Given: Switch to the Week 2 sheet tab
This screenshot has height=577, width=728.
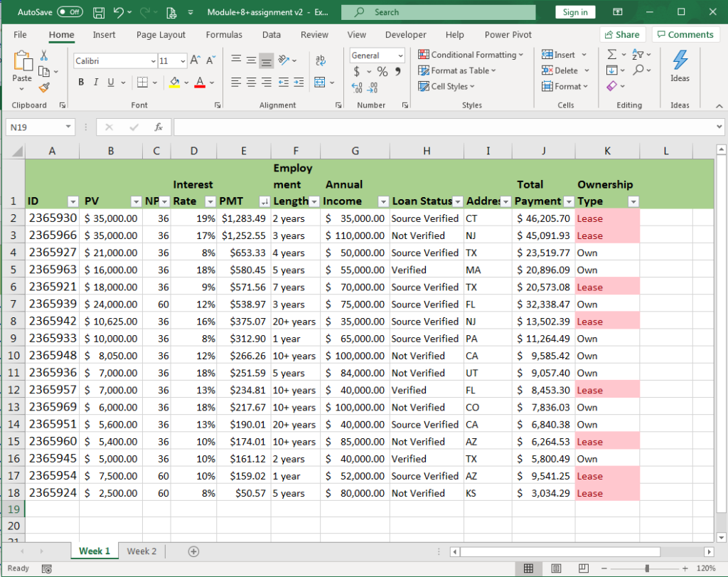Looking at the screenshot, I should (x=141, y=551).
